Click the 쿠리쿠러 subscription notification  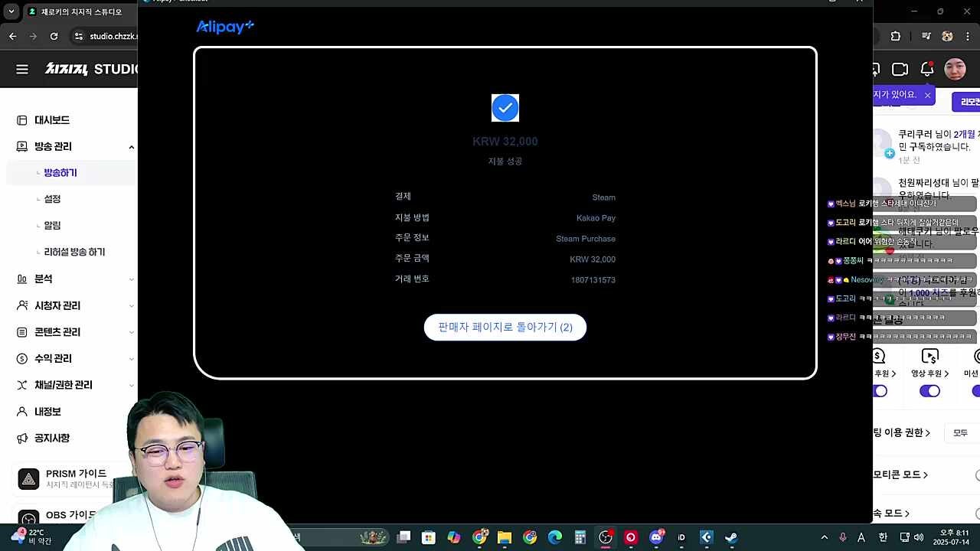pos(928,147)
